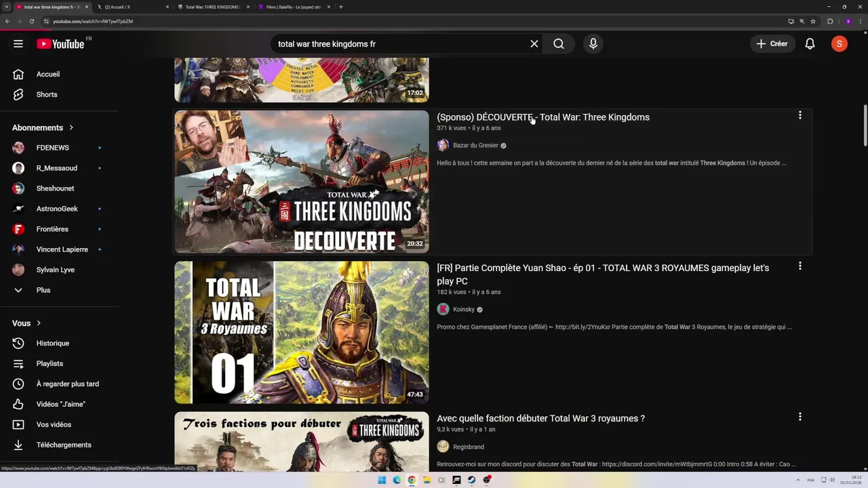Click the browser address bar URL
This screenshot has width=868, height=488.
[93, 22]
